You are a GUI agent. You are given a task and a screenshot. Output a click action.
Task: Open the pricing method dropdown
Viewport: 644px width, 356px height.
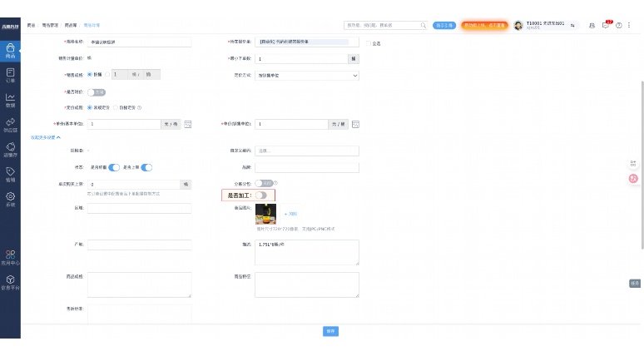[x=307, y=76]
